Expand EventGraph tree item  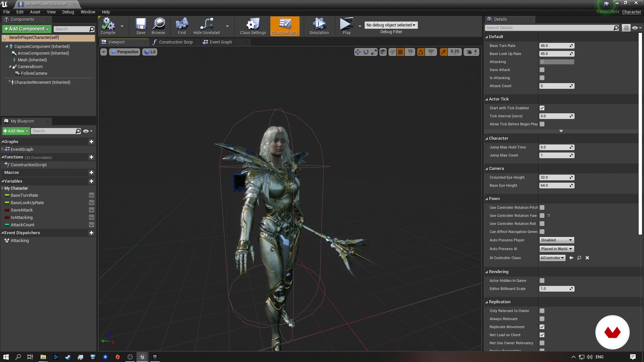[x=2, y=149]
